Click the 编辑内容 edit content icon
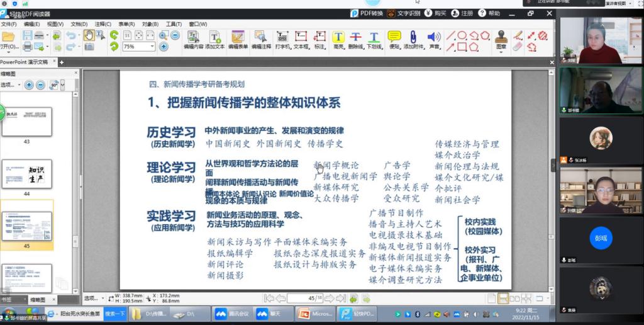The image size is (644, 325). [193, 39]
